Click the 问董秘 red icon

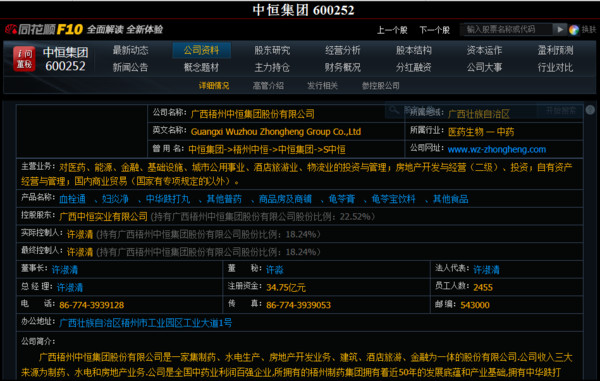24,59
